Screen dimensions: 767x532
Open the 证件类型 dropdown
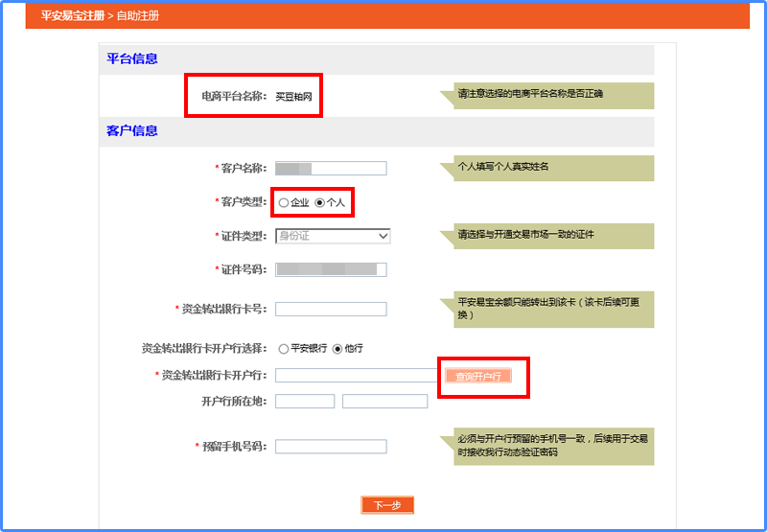(x=332, y=236)
